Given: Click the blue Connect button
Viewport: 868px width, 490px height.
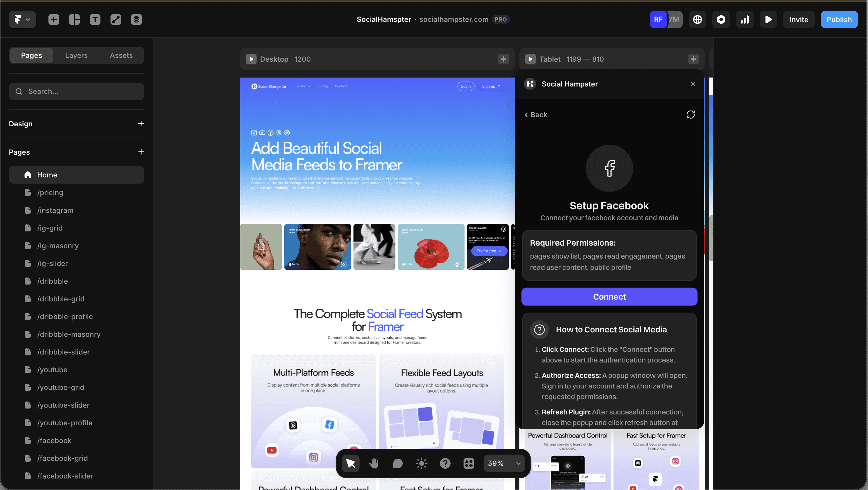Looking at the screenshot, I should point(609,297).
